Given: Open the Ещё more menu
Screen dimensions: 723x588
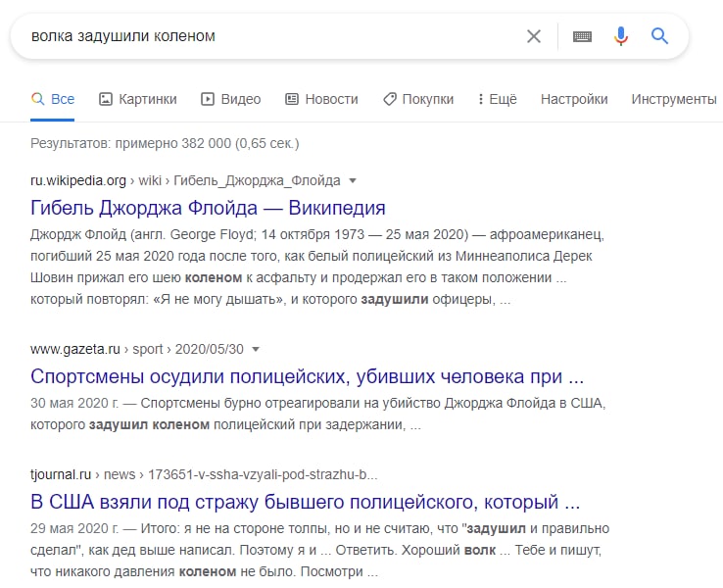Looking at the screenshot, I should (x=497, y=99).
